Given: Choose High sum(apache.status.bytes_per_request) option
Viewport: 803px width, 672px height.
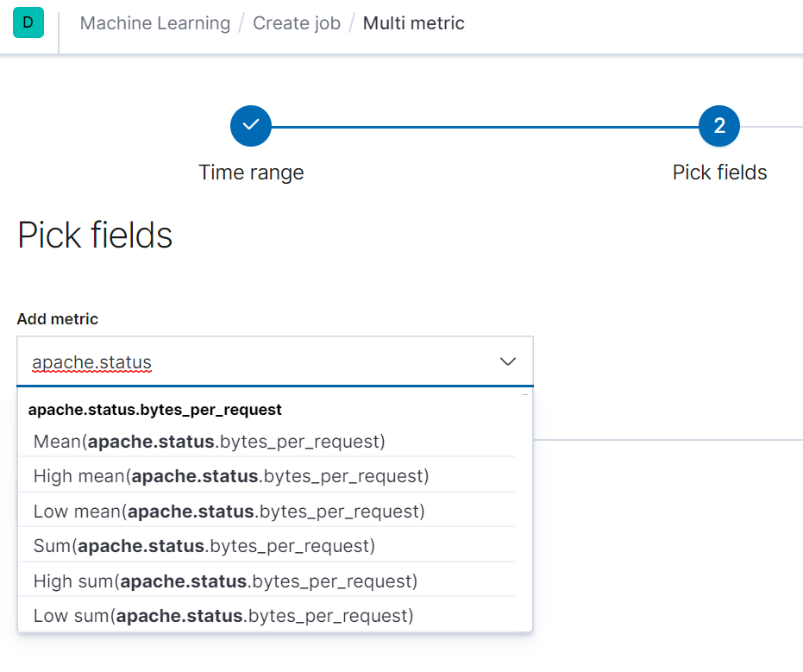Looking at the screenshot, I should pyautogui.click(x=267, y=581).
